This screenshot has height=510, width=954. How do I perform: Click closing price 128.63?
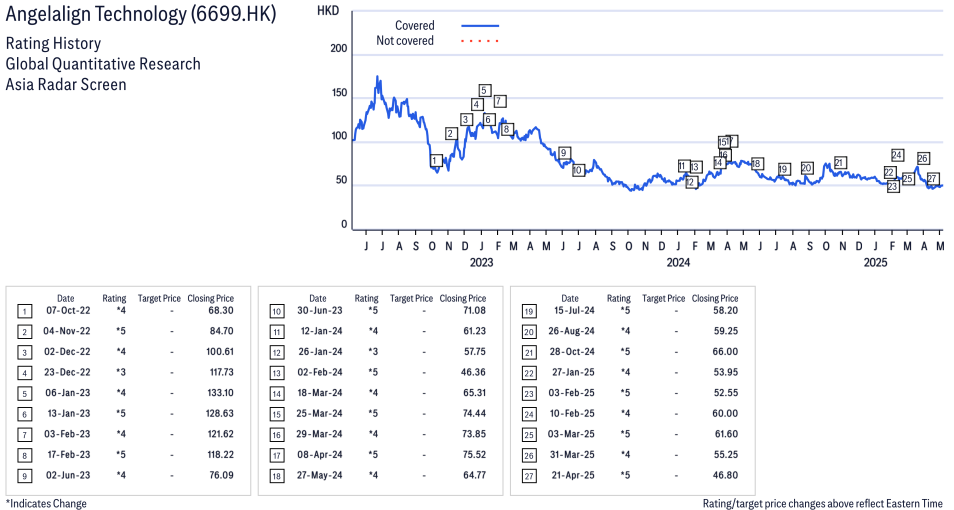(220, 414)
